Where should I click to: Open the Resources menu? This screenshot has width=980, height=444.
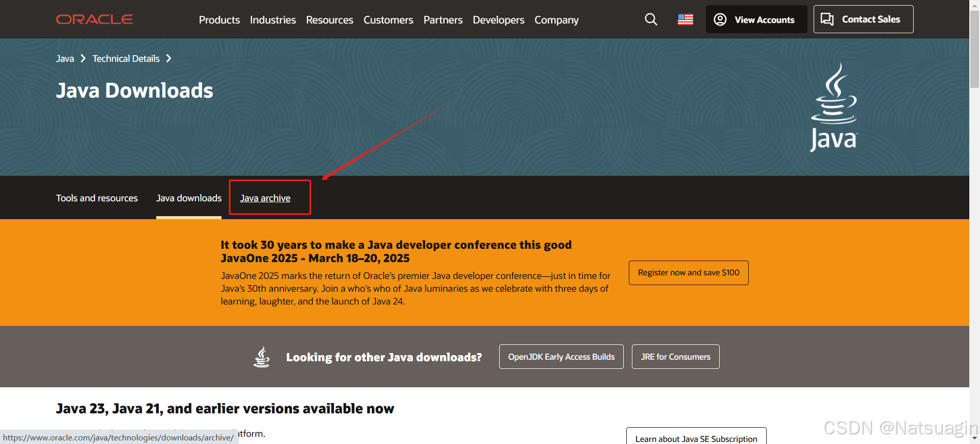(330, 20)
